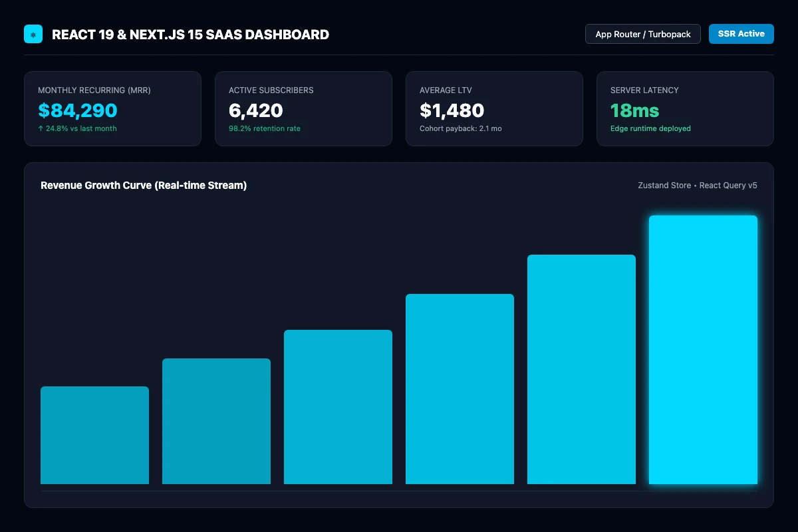Select the third revenue bar in chart
Viewport: 798px width, 532px height.
(338, 407)
